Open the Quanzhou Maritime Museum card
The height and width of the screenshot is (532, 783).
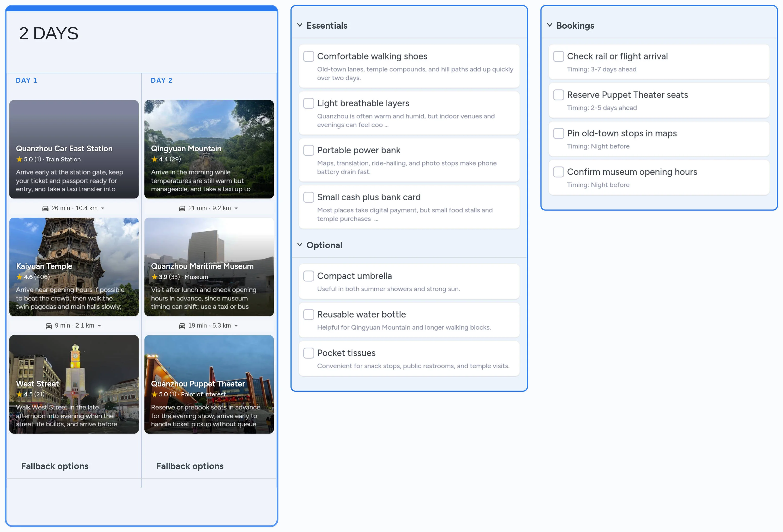[209, 267]
